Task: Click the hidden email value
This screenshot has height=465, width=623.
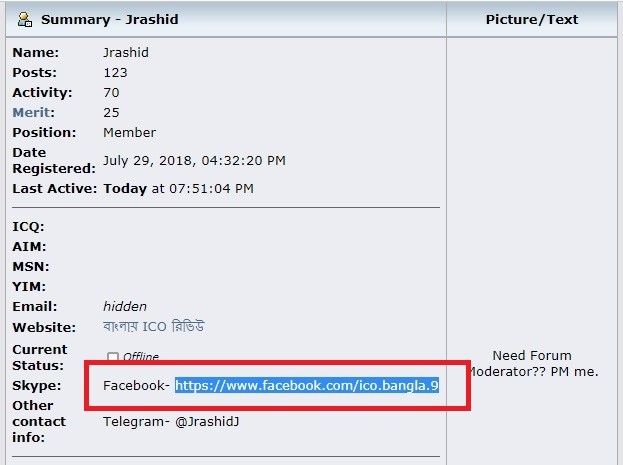Action: coord(125,306)
